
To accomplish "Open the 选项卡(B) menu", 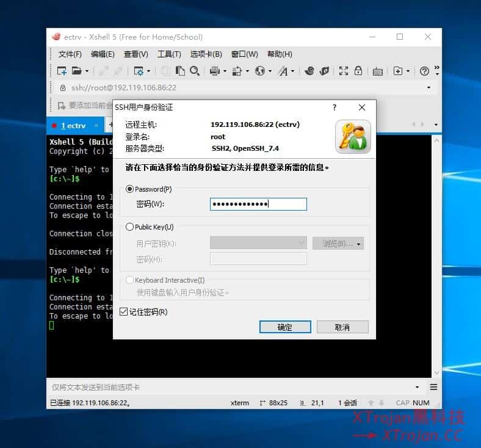I will 206,54.
